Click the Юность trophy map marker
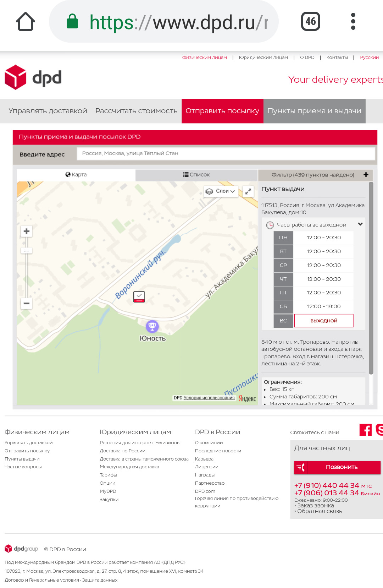 point(152,326)
